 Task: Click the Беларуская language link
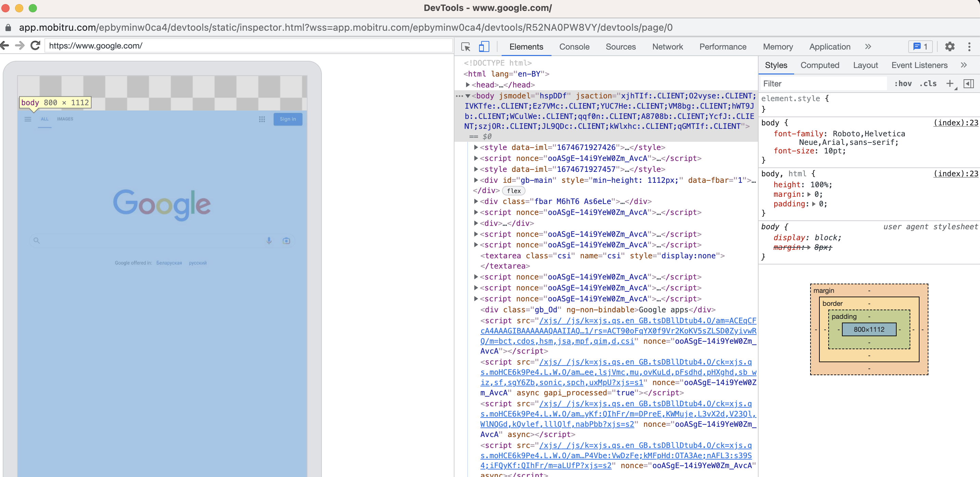[x=169, y=263]
